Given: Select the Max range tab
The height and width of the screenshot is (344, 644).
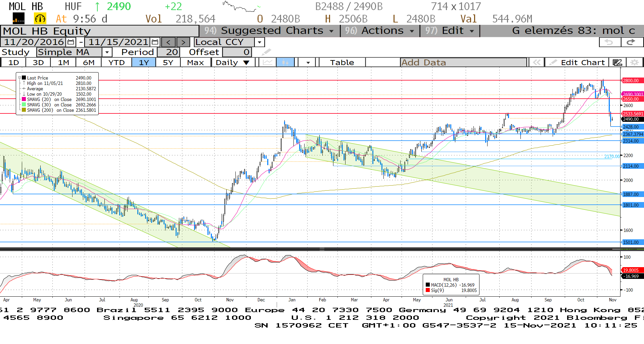Looking at the screenshot, I should 195,62.
